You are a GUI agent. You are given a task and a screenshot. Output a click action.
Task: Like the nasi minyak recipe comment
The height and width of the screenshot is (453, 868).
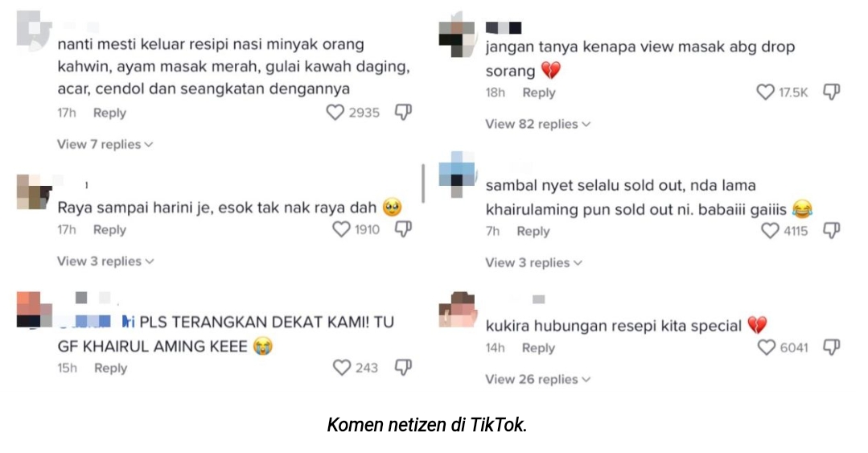(335, 113)
